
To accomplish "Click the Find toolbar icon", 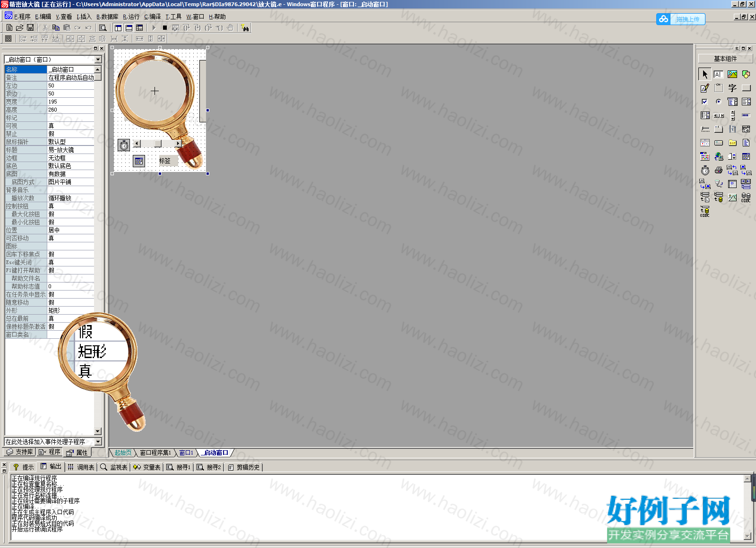I will [x=103, y=28].
